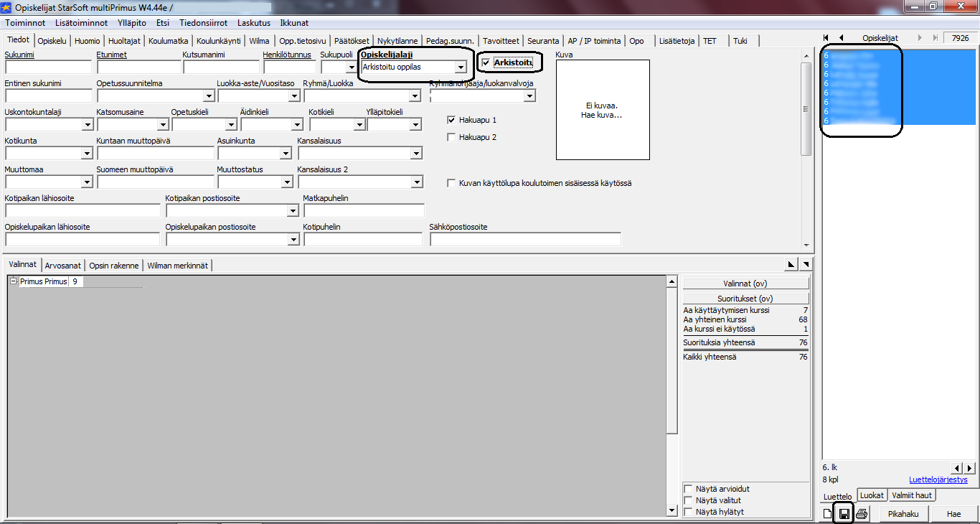Jump to first student record arrow

[826, 38]
